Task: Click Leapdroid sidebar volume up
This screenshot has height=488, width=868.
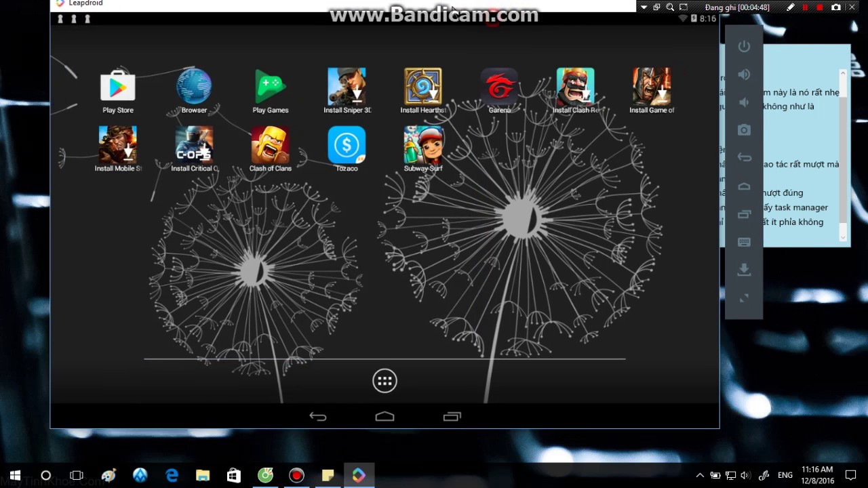Action: point(744,74)
